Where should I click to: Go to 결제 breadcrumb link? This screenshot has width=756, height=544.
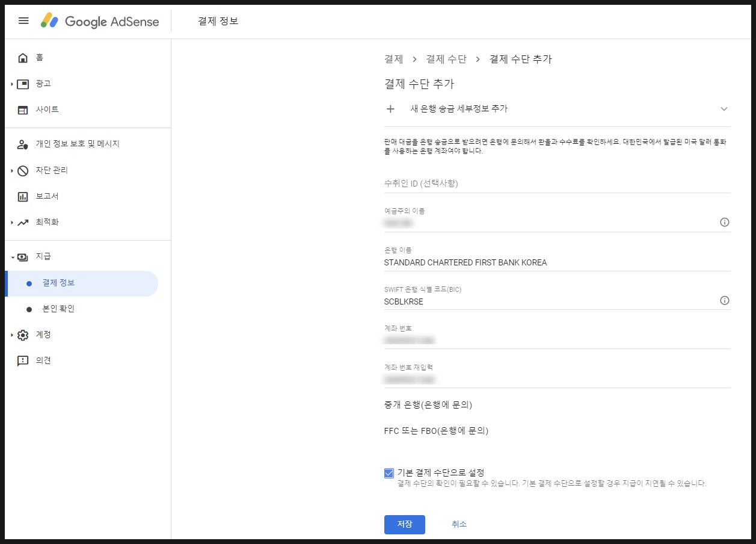pyautogui.click(x=393, y=59)
